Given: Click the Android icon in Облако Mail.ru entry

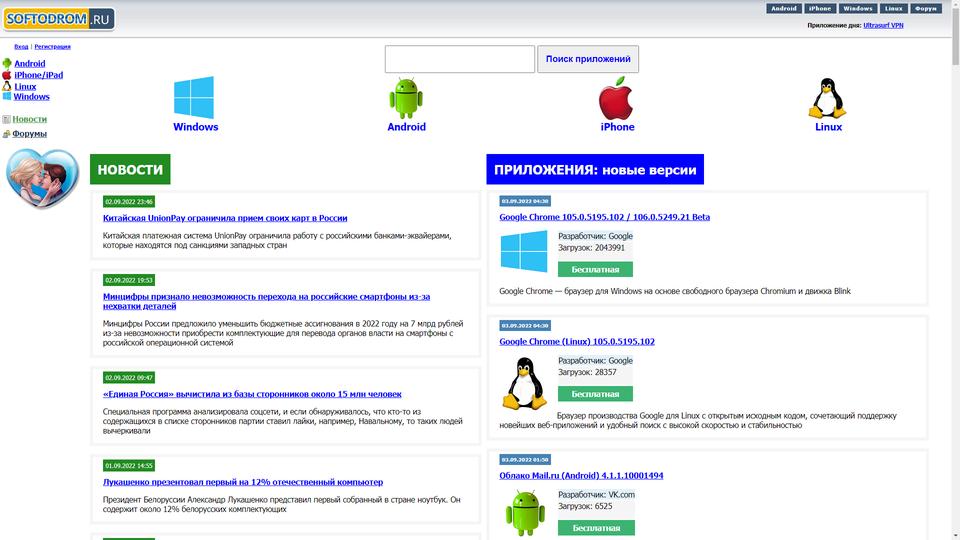Looking at the screenshot, I should (525, 513).
